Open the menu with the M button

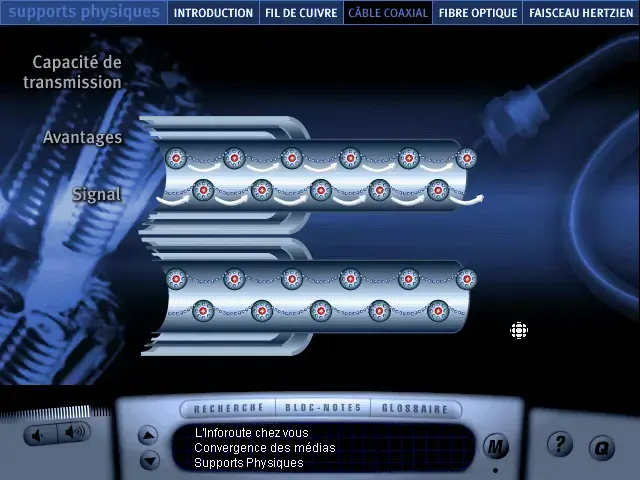(x=496, y=447)
